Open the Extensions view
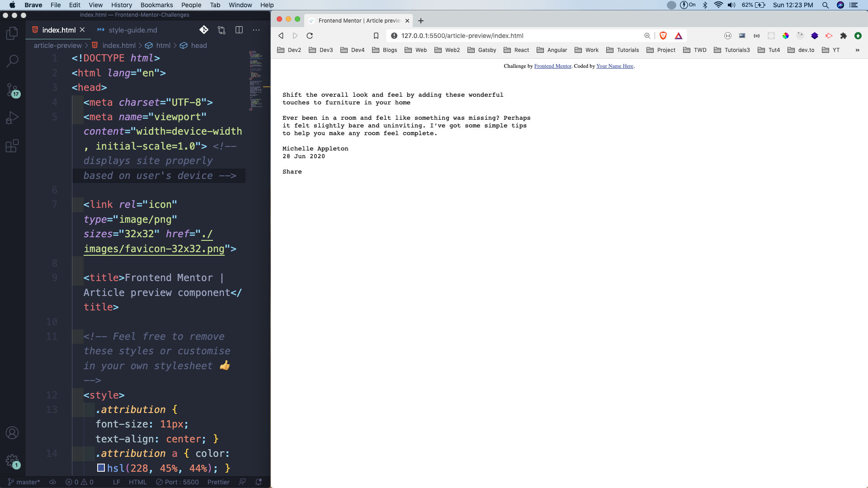This screenshot has height=488, width=868. 12,146
